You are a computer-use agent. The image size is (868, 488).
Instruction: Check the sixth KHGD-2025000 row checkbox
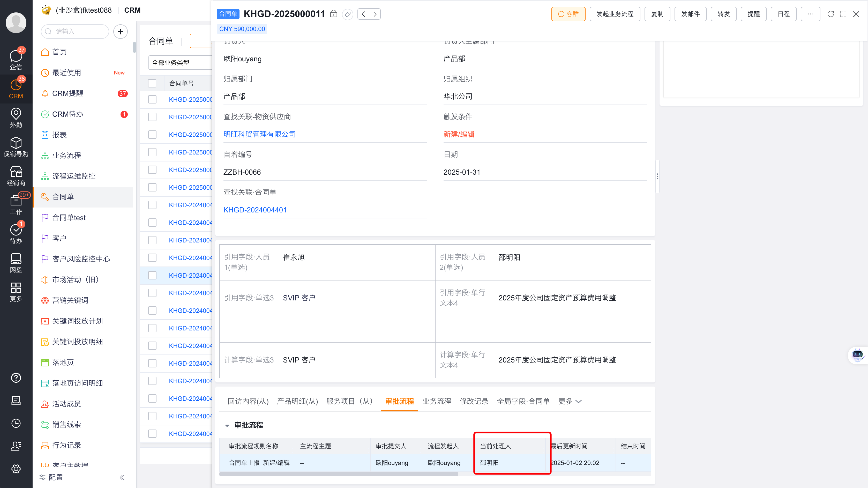152,187
